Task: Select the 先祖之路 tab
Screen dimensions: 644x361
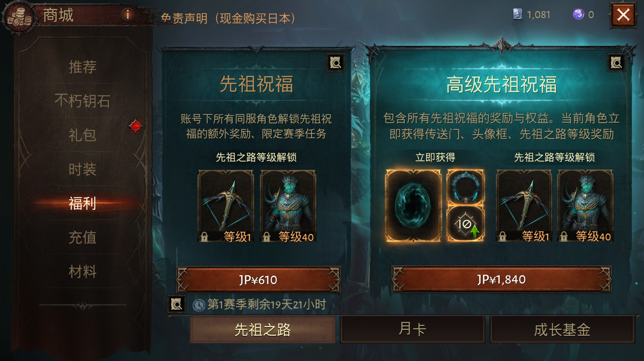Action: 263,329
